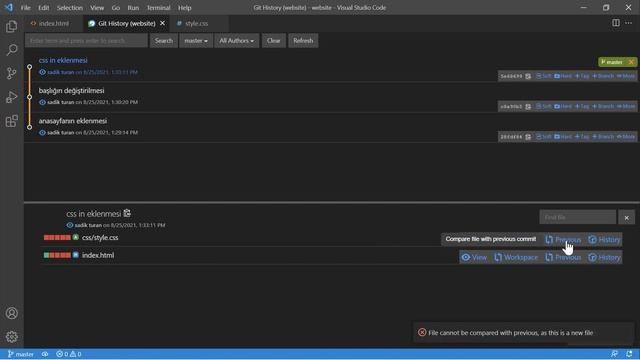This screenshot has height=360, width=640.
Task: Open the Manage gear icon
Action: pos(11,337)
